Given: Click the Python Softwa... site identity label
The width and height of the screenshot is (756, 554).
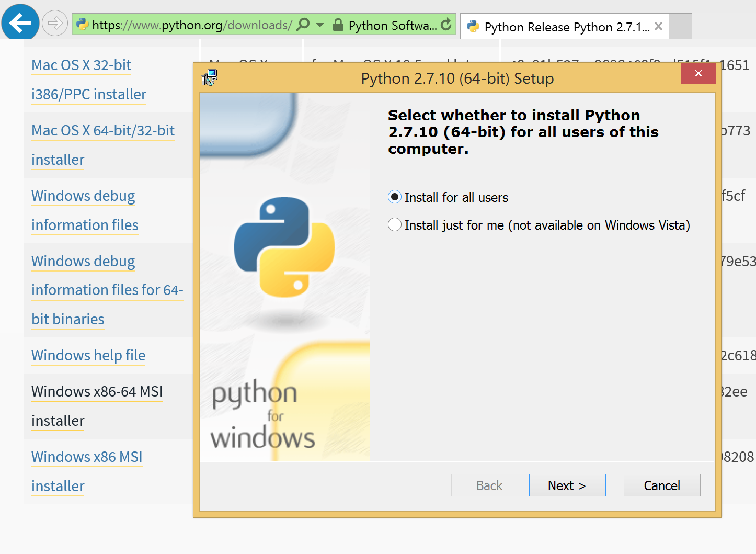Looking at the screenshot, I should 393,25.
